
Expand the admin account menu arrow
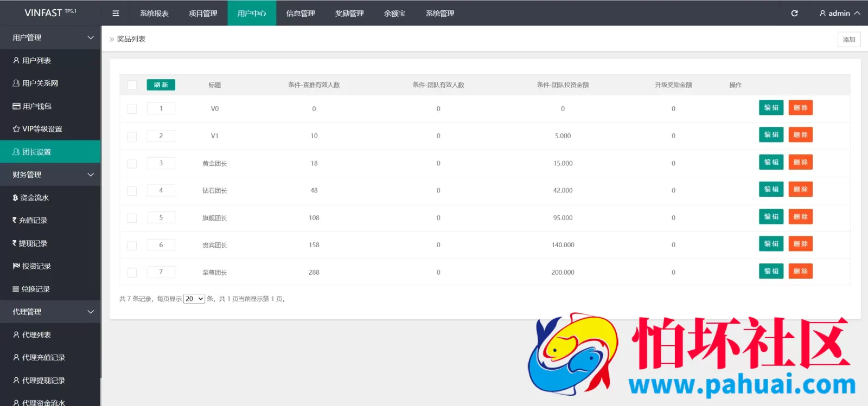tap(857, 13)
